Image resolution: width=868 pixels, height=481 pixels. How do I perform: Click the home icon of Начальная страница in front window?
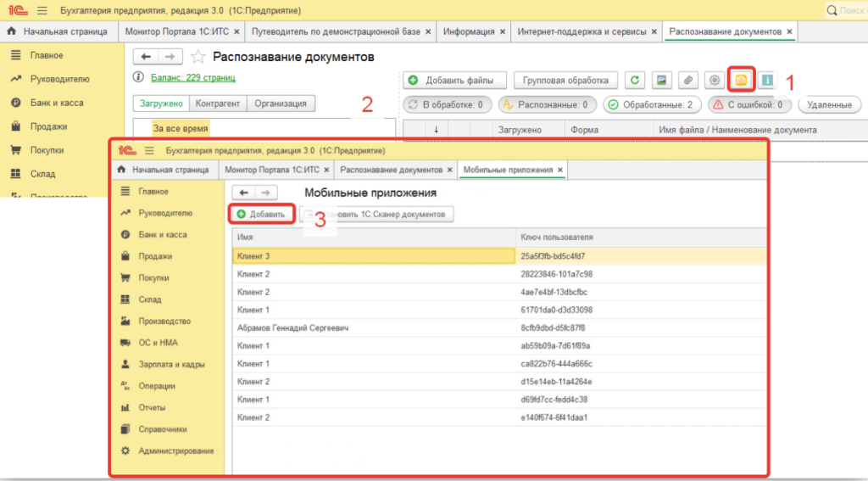(122, 170)
